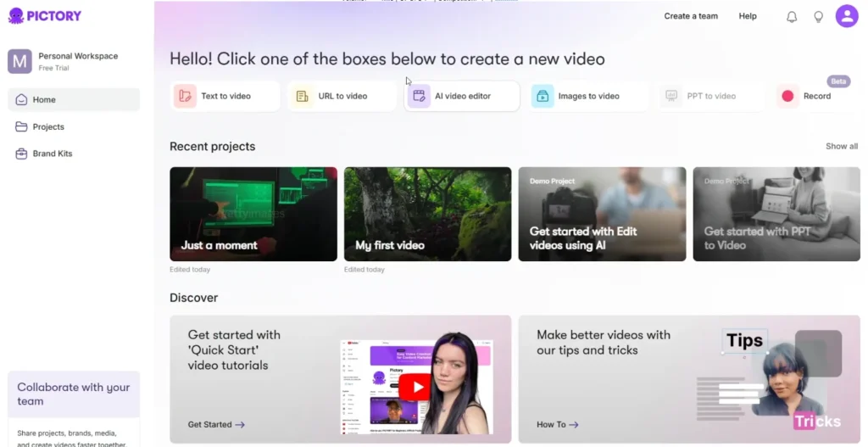Screen dimensions: 868x447
Task: Click the AI video editor icon
Action: pos(419,96)
